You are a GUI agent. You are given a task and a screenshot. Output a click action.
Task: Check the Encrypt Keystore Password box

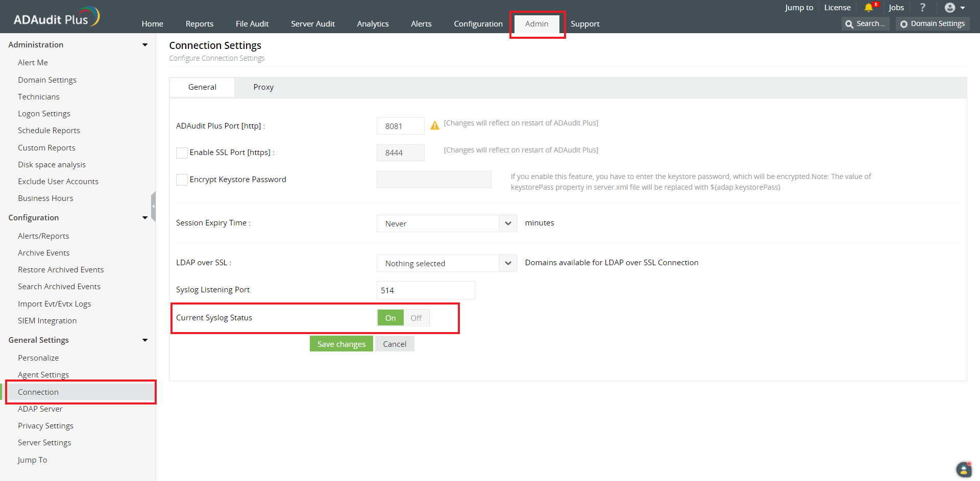(x=182, y=180)
